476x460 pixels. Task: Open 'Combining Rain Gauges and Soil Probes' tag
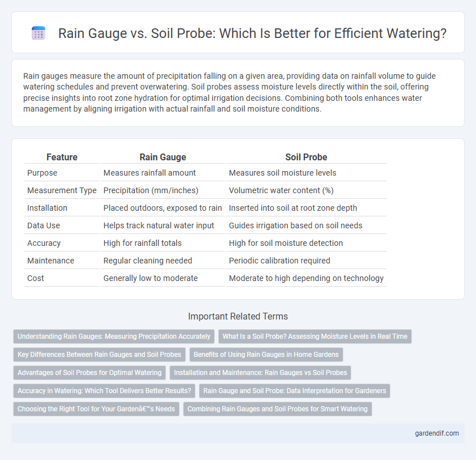point(278,409)
